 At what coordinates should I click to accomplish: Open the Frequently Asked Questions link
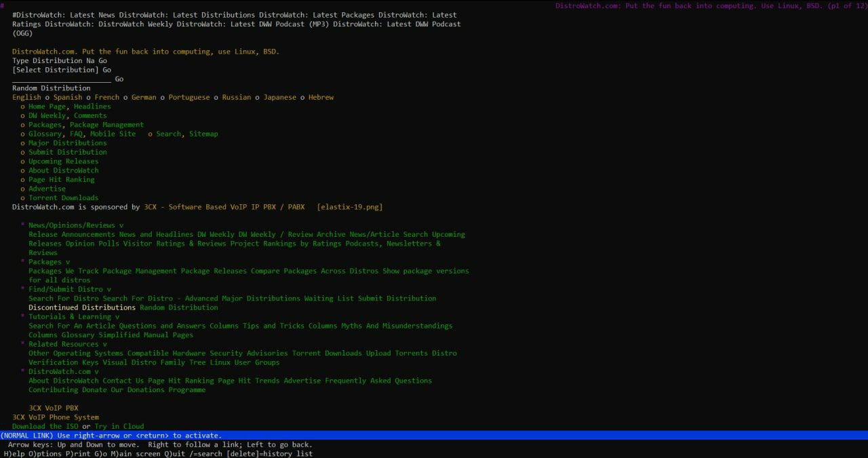tap(378, 381)
